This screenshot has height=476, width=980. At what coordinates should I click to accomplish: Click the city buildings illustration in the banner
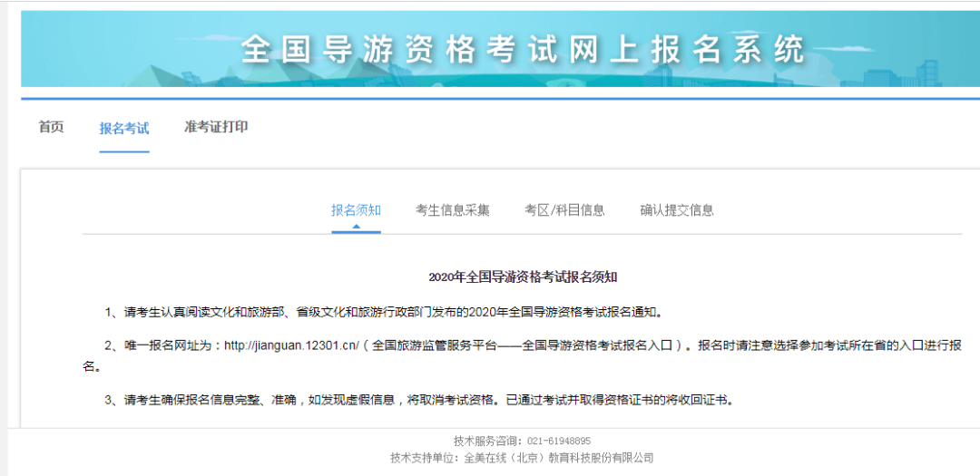tap(900, 73)
